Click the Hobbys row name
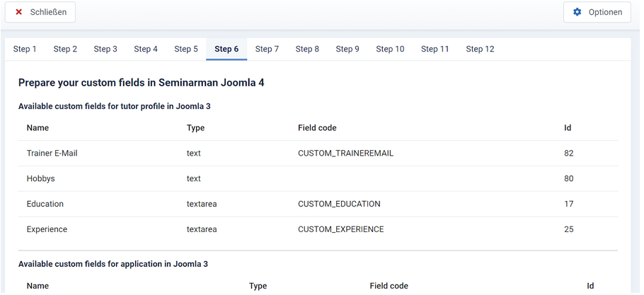 point(40,178)
